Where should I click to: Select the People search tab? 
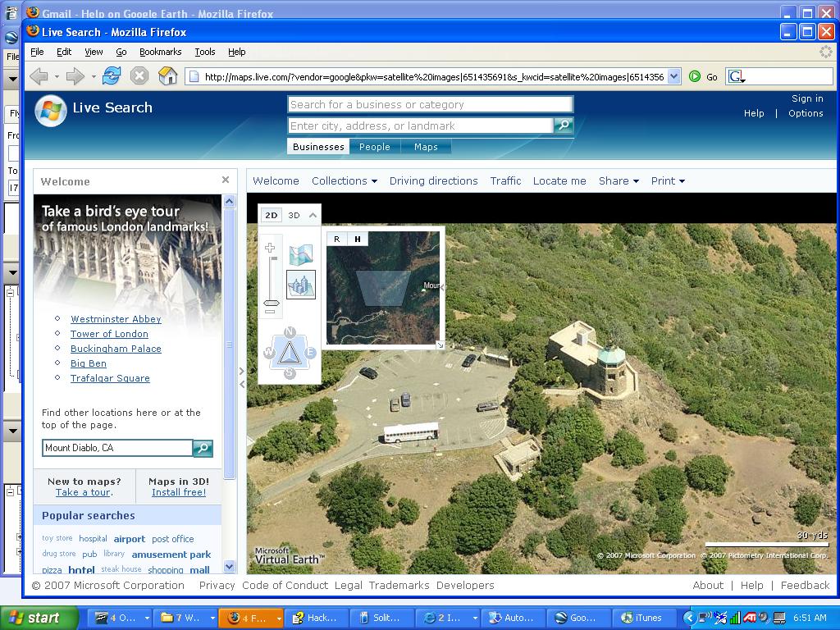pyautogui.click(x=374, y=147)
